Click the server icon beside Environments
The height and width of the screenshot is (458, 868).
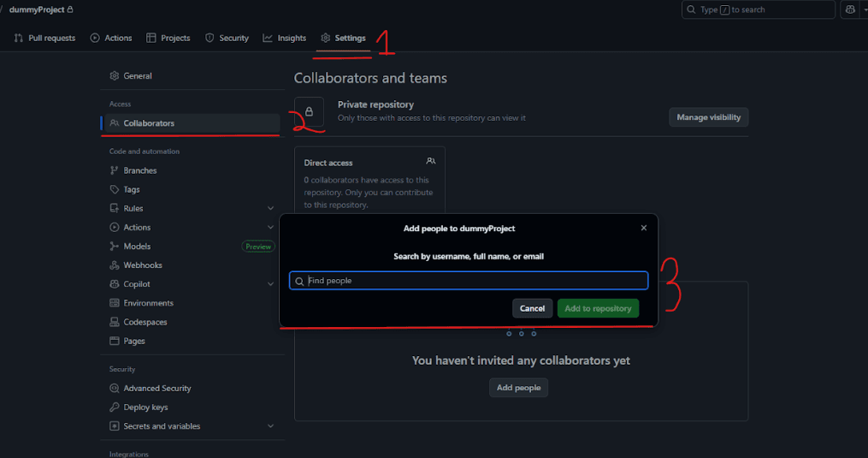114,303
